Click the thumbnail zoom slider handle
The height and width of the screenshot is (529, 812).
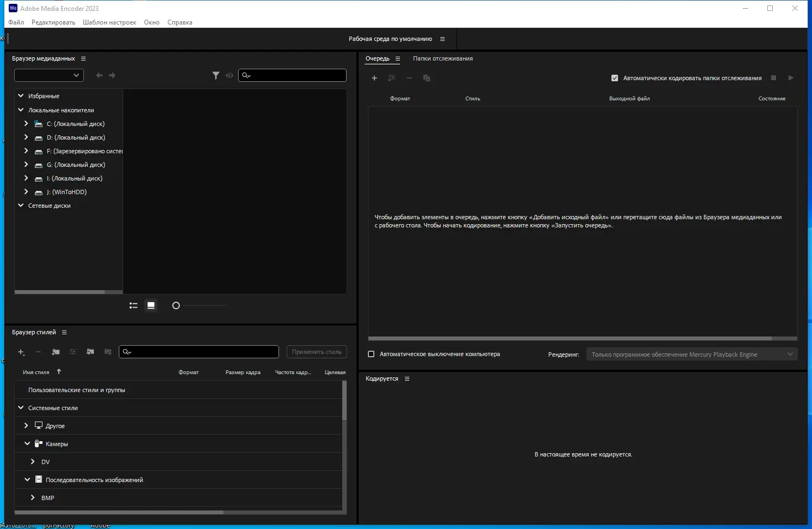click(x=176, y=305)
